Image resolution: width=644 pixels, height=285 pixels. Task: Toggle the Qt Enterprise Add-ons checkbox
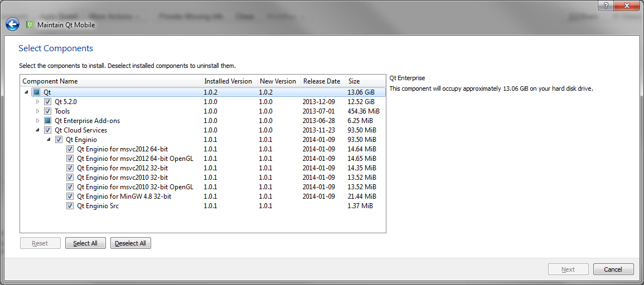pyautogui.click(x=47, y=121)
